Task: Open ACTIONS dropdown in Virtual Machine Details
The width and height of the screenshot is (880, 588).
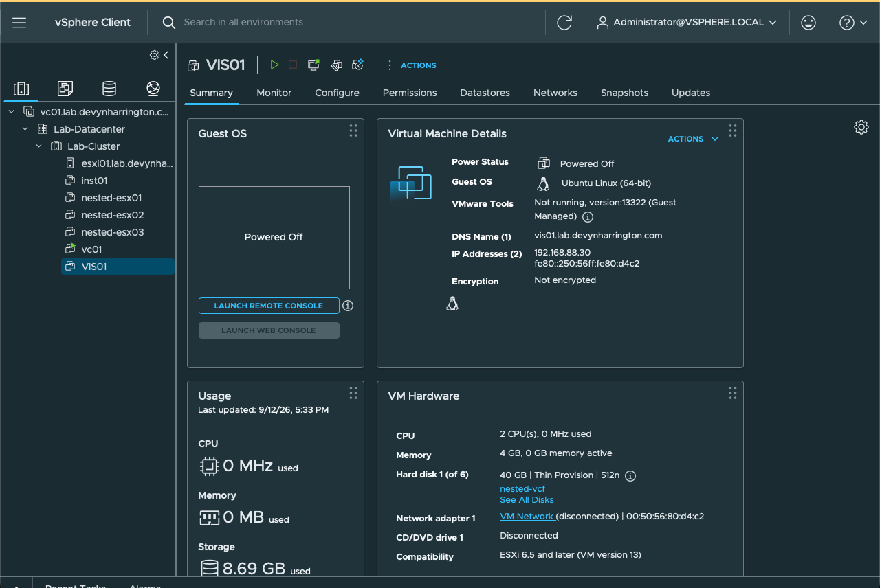Action: coord(693,139)
